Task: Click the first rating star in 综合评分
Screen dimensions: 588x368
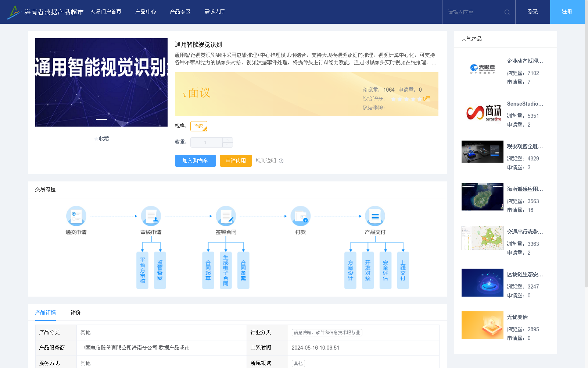Action: point(393,99)
